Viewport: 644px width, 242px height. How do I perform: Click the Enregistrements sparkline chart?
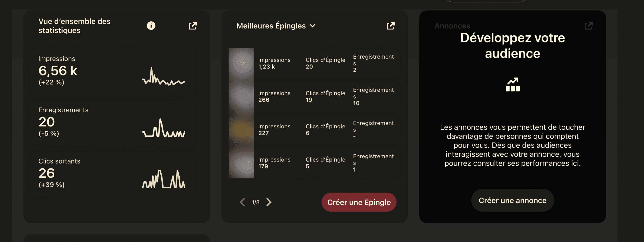(164, 128)
